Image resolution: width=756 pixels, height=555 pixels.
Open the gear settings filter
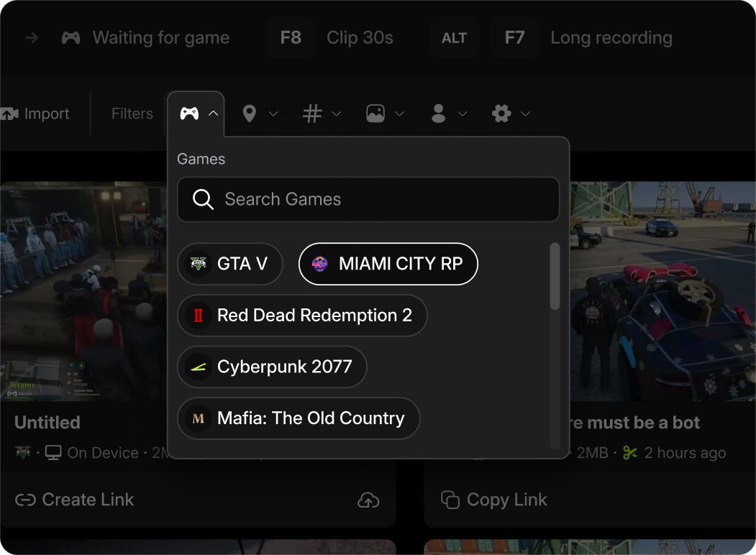pyautogui.click(x=501, y=114)
